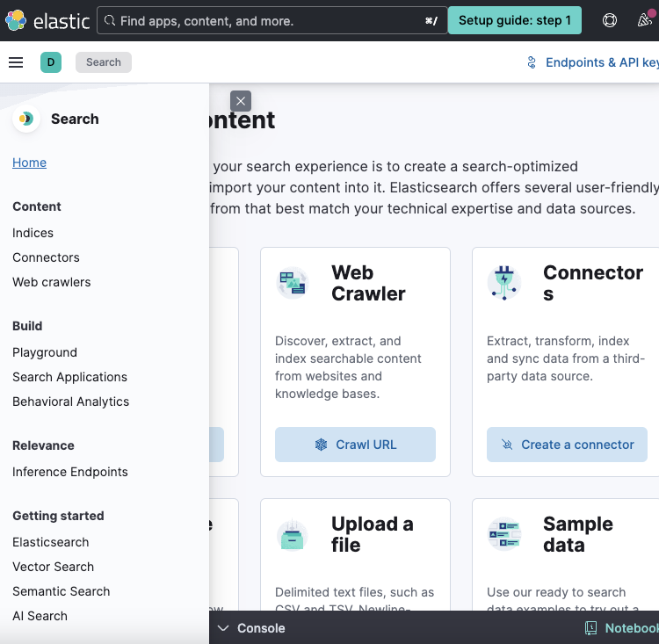The height and width of the screenshot is (644, 659).
Task: Focus the Find apps, content search field
Action: click(272, 20)
